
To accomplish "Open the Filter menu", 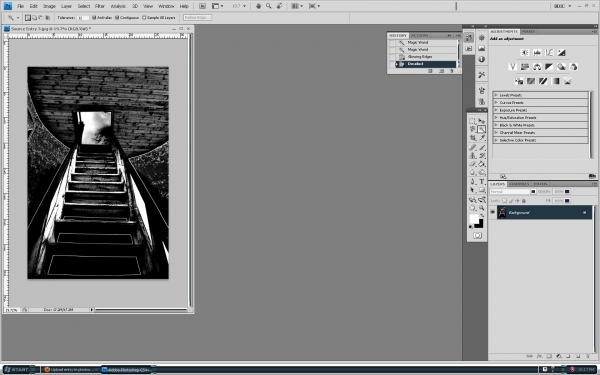I will coord(100,6).
